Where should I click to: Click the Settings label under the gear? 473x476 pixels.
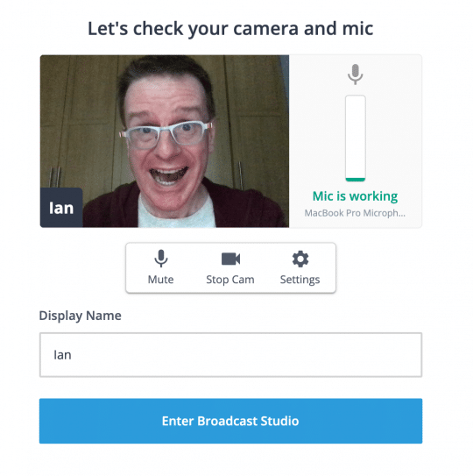[x=300, y=280]
